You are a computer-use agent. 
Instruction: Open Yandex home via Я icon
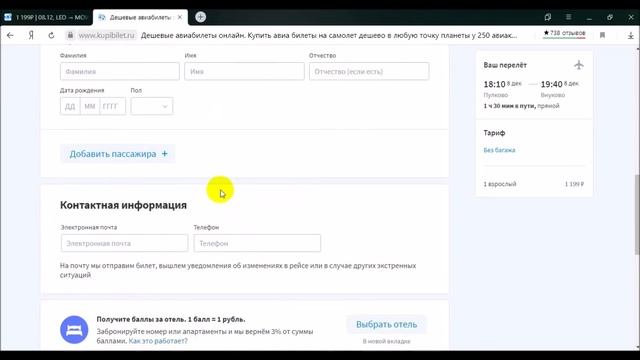click(31, 36)
